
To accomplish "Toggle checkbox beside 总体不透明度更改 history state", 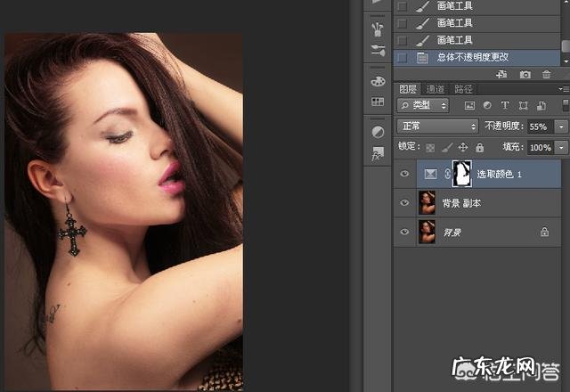I will (403, 57).
